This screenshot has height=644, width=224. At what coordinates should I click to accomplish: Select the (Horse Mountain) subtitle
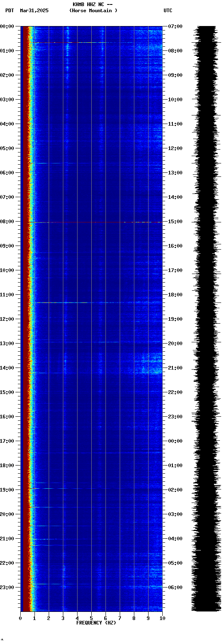tap(93, 11)
